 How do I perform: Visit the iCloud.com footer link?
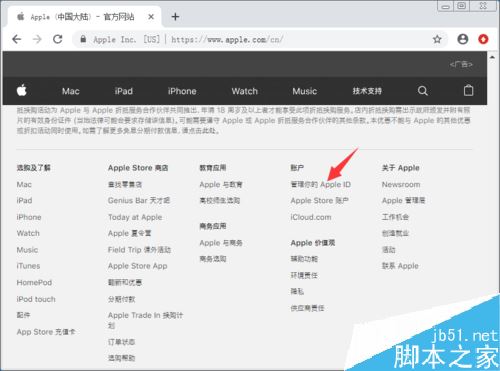click(311, 217)
